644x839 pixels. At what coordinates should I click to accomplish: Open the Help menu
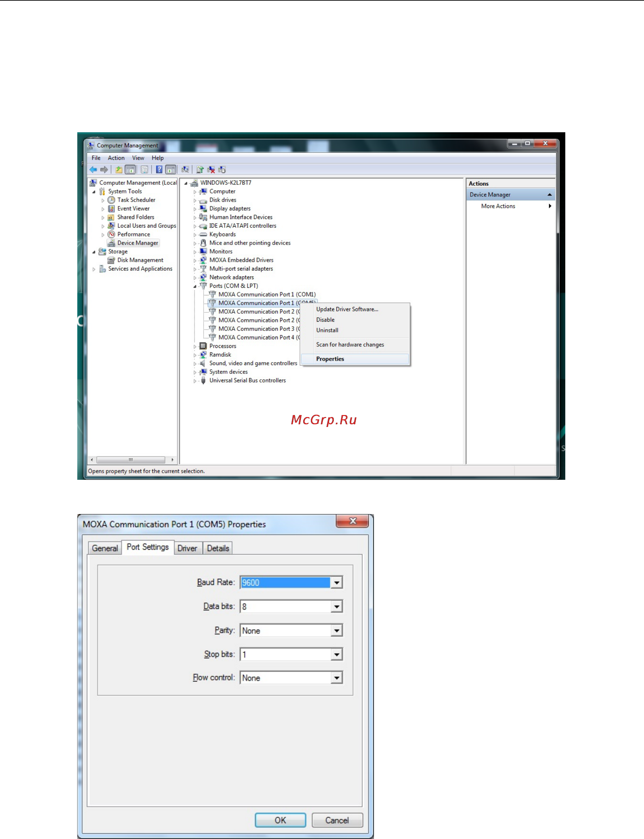[157, 158]
